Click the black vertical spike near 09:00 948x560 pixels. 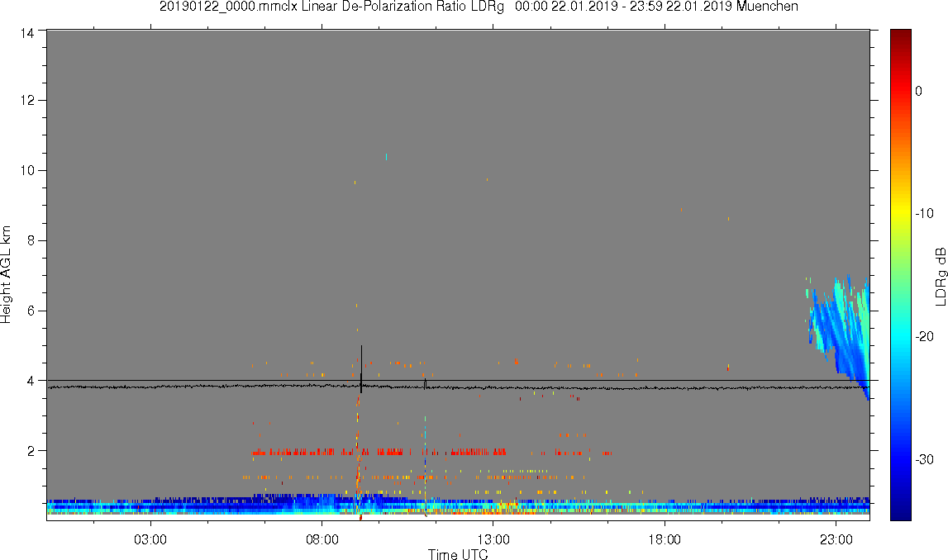coord(361,369)
